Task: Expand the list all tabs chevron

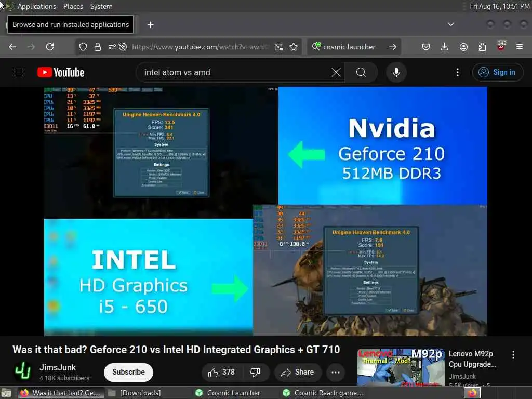Action: tap(451, 24)
